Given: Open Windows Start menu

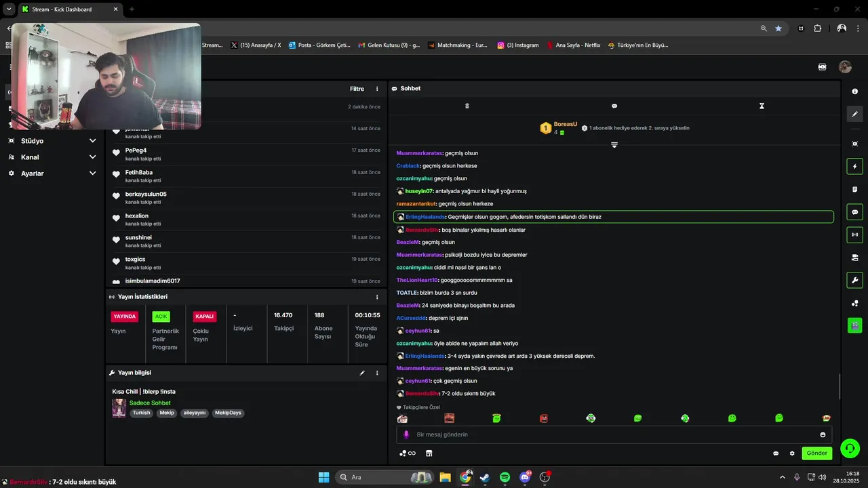Looking at the screenshot, I should pyautogui.click(x=323, y=477).
